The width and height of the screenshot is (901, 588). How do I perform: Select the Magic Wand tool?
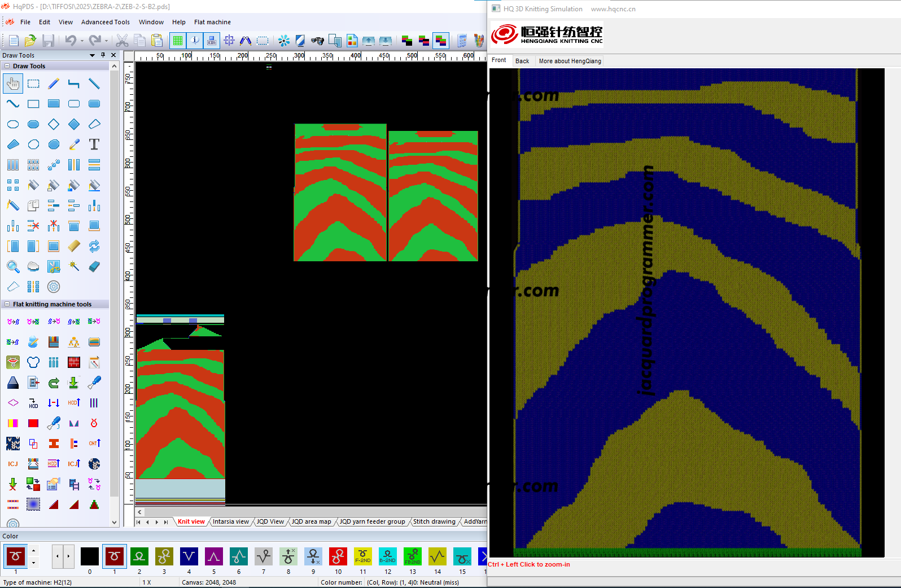click(x=74, y=266)
